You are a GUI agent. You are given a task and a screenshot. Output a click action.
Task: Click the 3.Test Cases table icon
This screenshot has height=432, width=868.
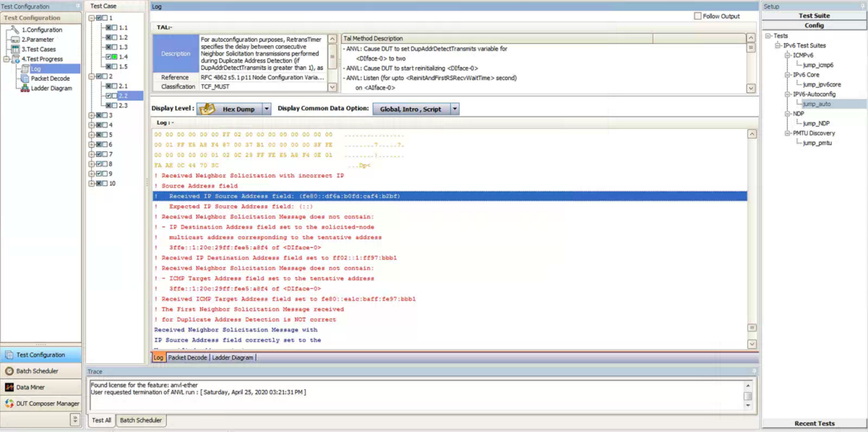15,49
